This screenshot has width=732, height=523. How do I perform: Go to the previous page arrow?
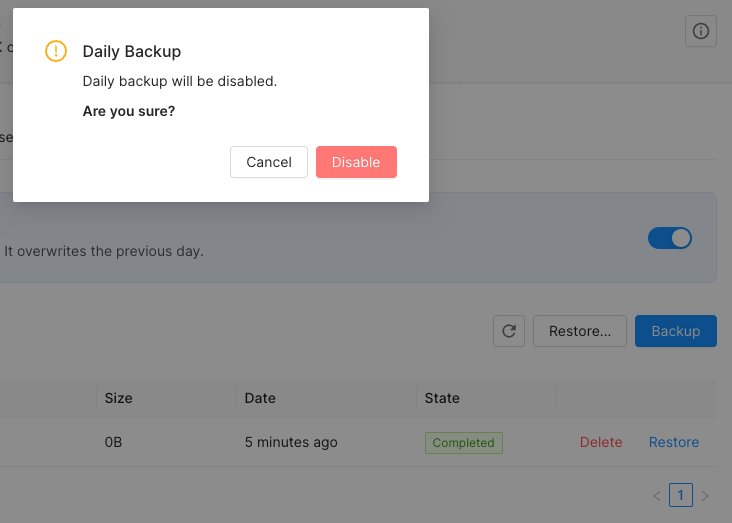point(657,495)
